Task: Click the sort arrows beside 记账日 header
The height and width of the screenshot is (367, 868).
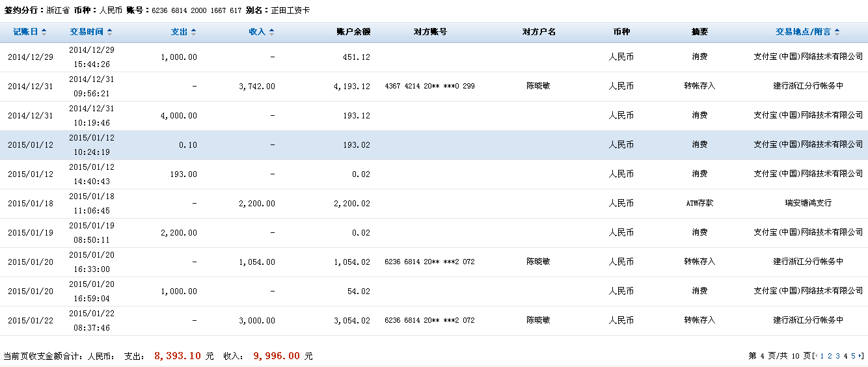Action: coord(43,32)
